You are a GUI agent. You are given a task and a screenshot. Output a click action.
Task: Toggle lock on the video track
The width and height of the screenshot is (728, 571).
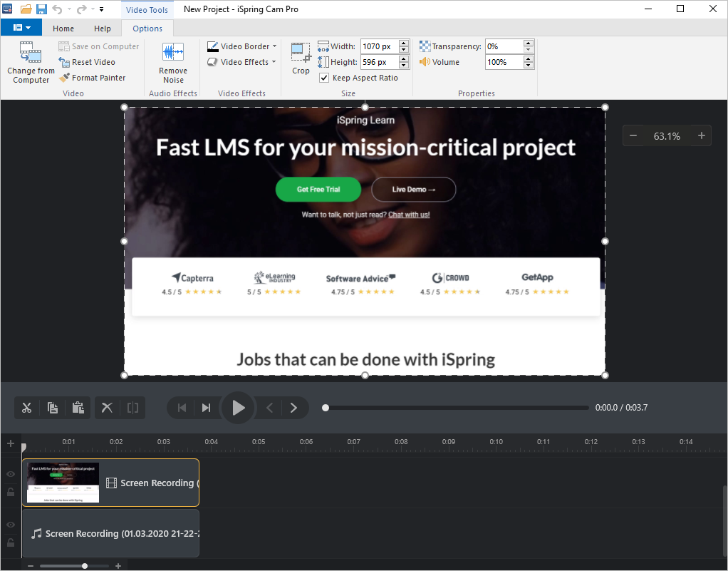11,492
